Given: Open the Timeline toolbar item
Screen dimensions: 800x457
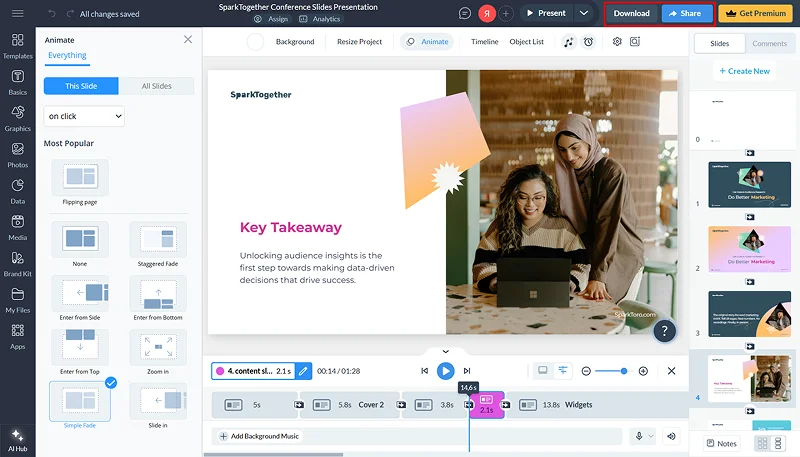Looking at the screenshot, I should point(484,42).
